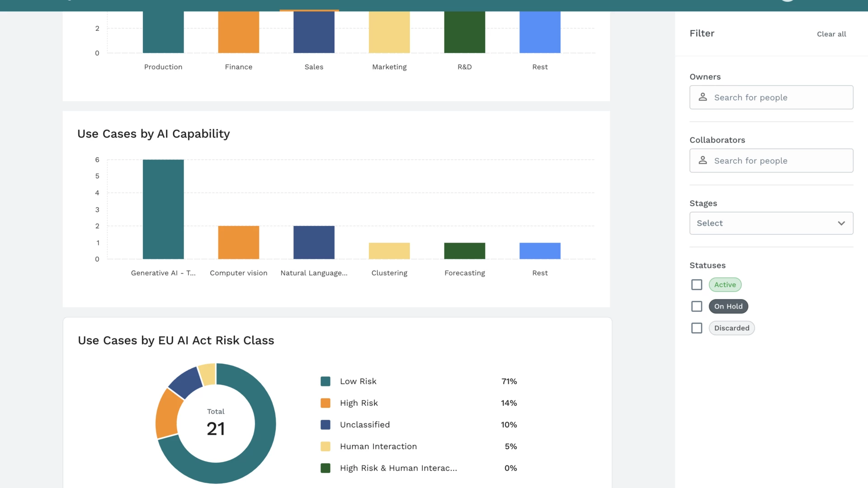Click the On Hold status badge icon
Image resolution: width=868 pixels, height=488 pixels.
tap(728, 306)
